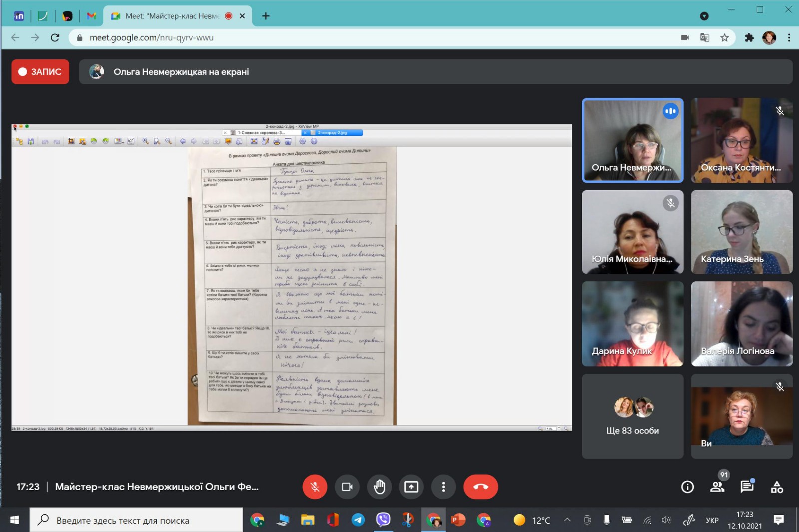Bookmark this page with the star icon

pyautogui.click(x=724, y=38)
